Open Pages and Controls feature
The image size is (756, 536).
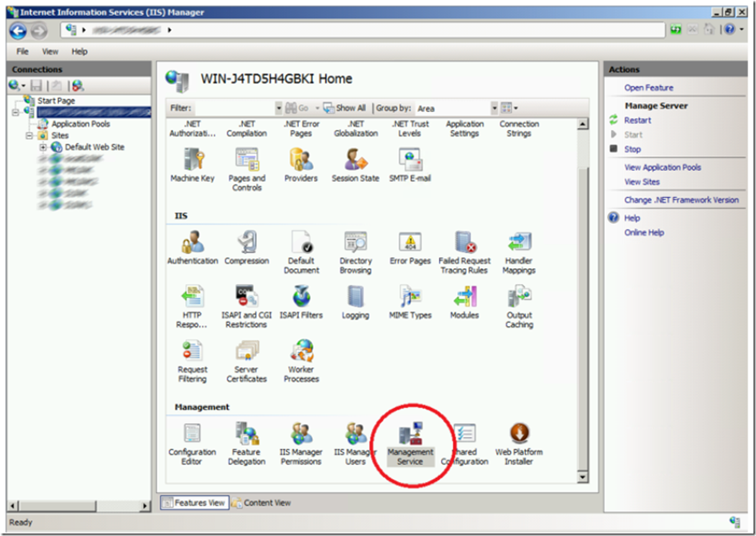click(x=247, y=170)
